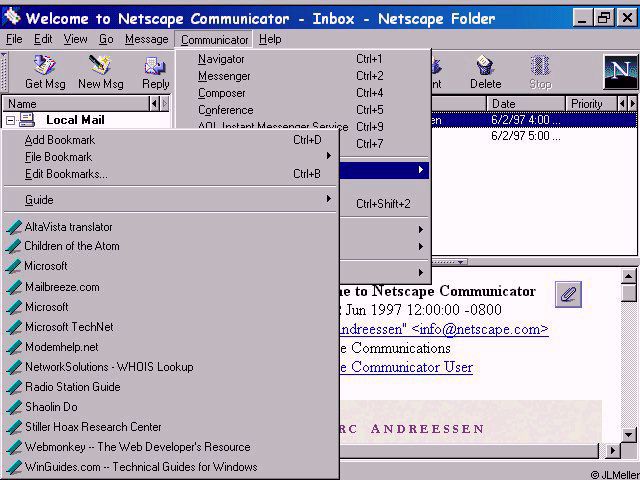Screen dimensions: 640x480
Task: Click Shaolin Do bookmark icon
Action: (14, 407)
